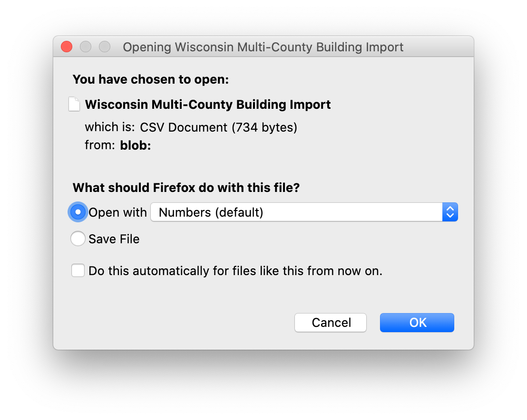Screen dimensions: 527x420
Task: Click the selected Open with radio indicator
Action: (x=78, y=212)
